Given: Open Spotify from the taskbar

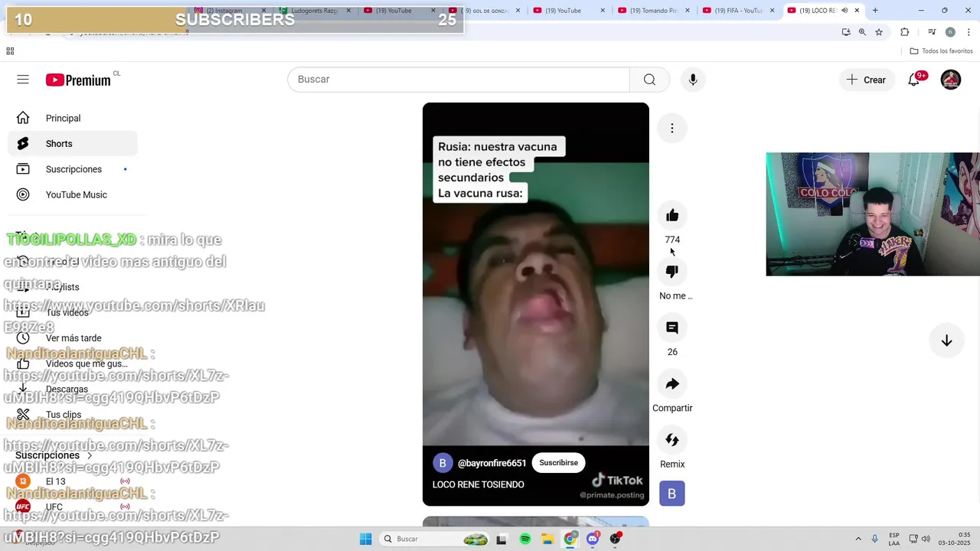Looking at the screenshot, I should pos(525,539).
